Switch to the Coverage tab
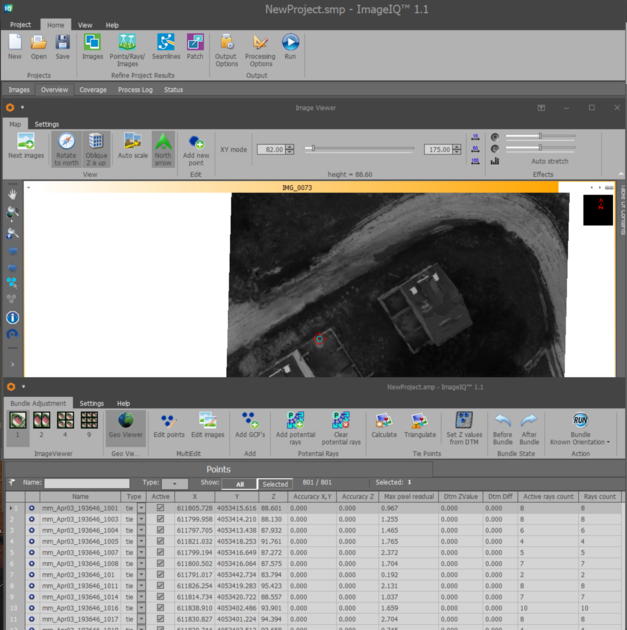The width and height of the screenshot is (627, 630). point(92,90)
